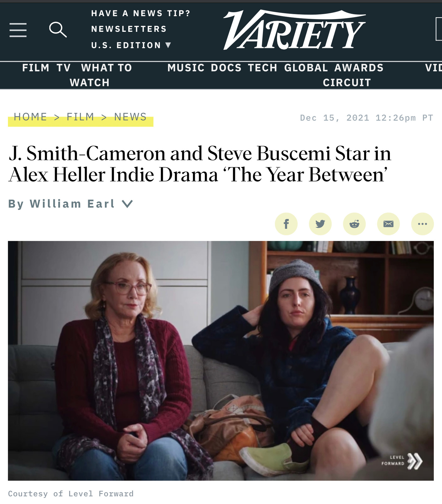Screen dimensions: 442x504
Task: Share article on Reddit
Action: click(354, 224)
